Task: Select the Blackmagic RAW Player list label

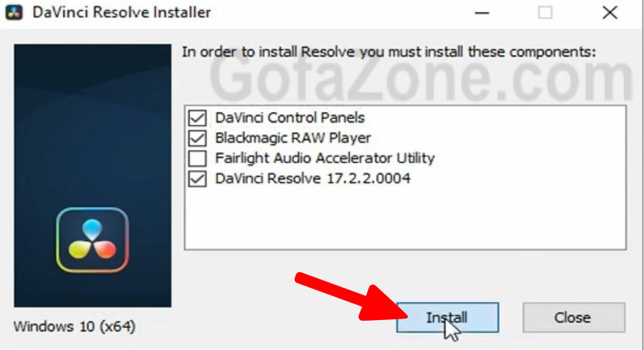Action: (293, 138)
